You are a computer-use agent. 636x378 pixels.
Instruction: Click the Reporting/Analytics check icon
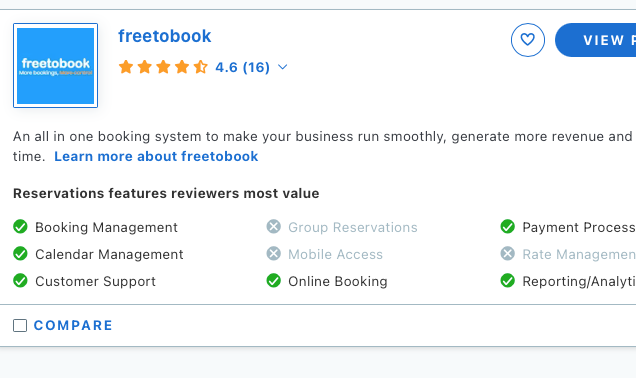click(507, 281)
